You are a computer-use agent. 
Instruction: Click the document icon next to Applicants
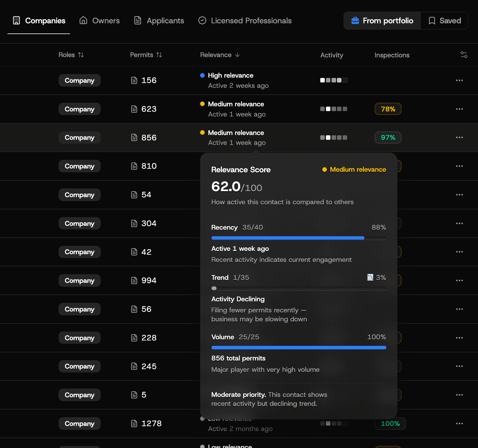(x=137, y=20)
